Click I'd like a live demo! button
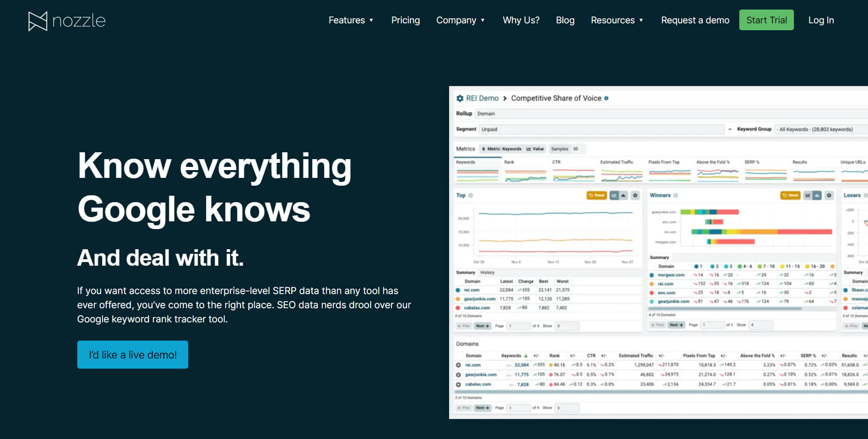 [133, 354]
